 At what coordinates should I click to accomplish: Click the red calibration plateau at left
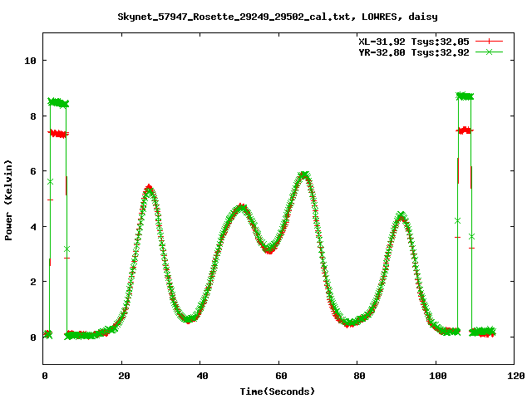[x=58, y=134]
